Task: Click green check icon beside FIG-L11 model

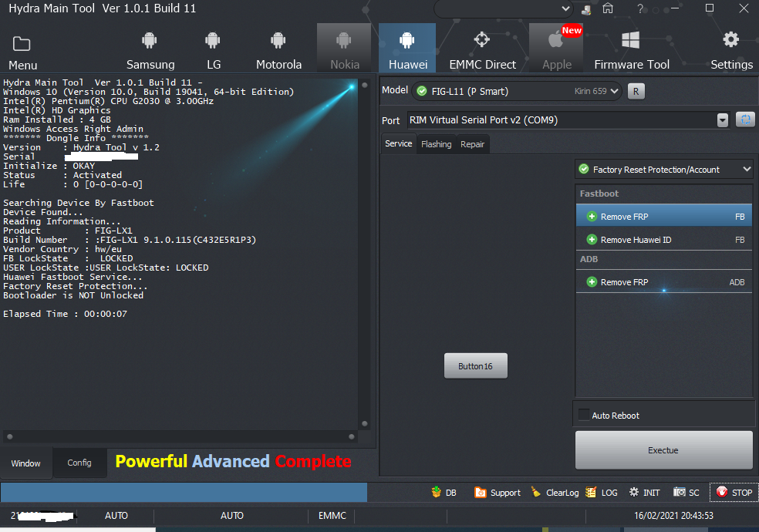Action: click(422, 91)
